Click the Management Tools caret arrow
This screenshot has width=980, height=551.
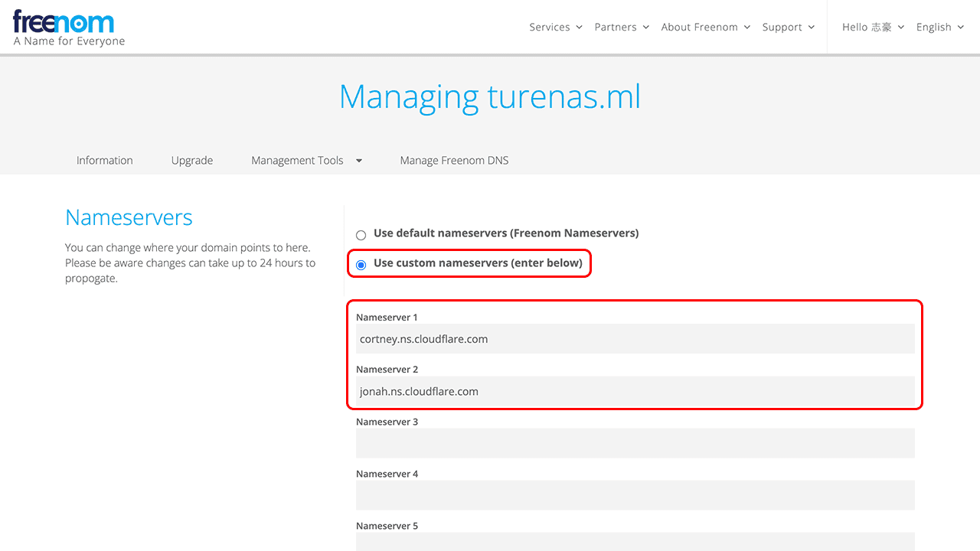point(359,161)
